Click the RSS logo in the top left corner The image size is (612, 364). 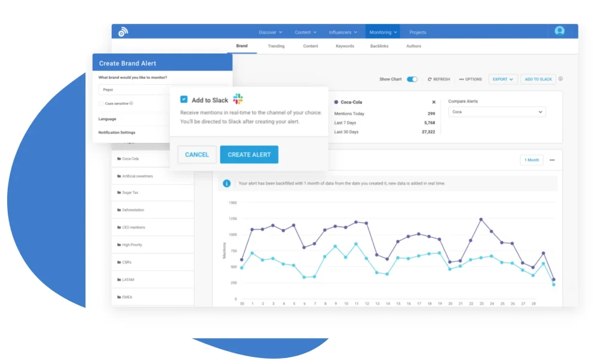[x=123, y=31]
